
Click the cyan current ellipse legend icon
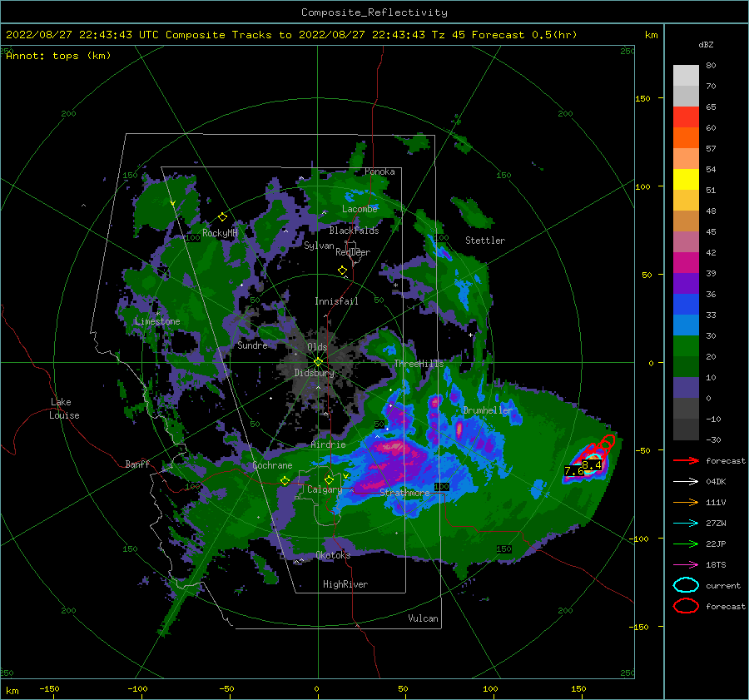click(x=686, y=585)
